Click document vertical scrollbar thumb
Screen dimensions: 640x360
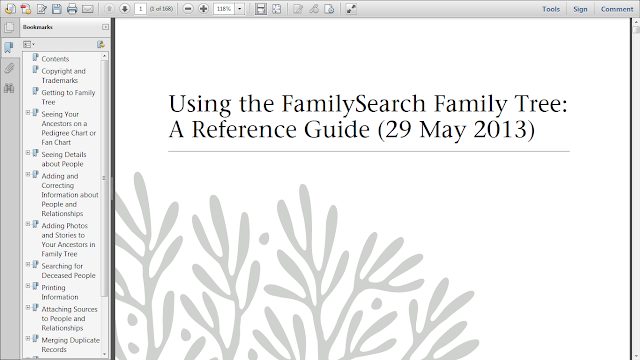(x=636, y=29)
